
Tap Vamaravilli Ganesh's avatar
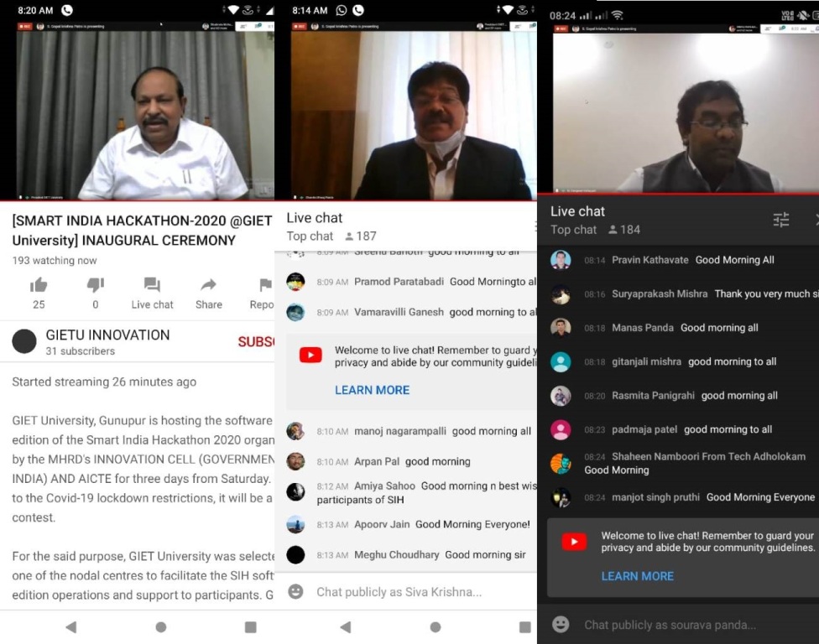(x=295, y=312)
